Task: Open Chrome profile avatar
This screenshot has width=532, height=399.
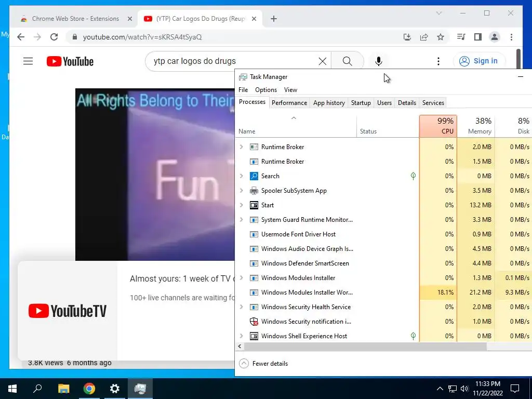Action: (x=495, y=37)
